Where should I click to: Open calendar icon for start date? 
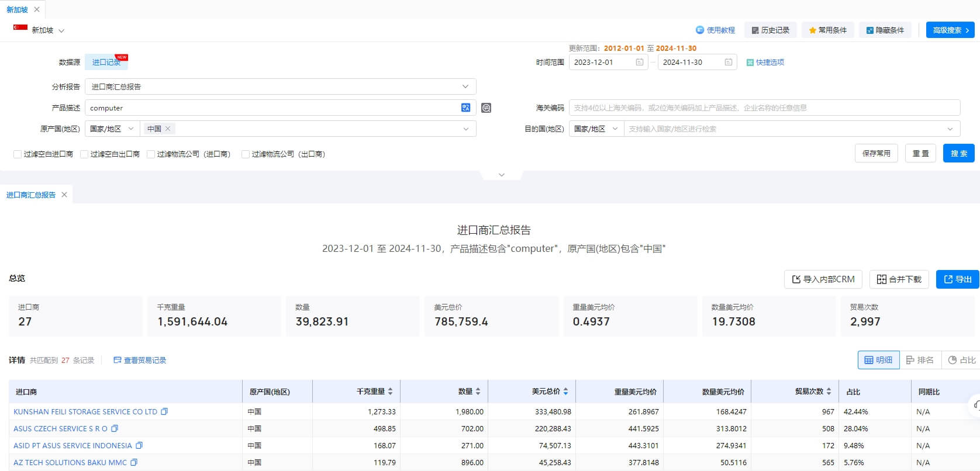[x=640, y=62]
